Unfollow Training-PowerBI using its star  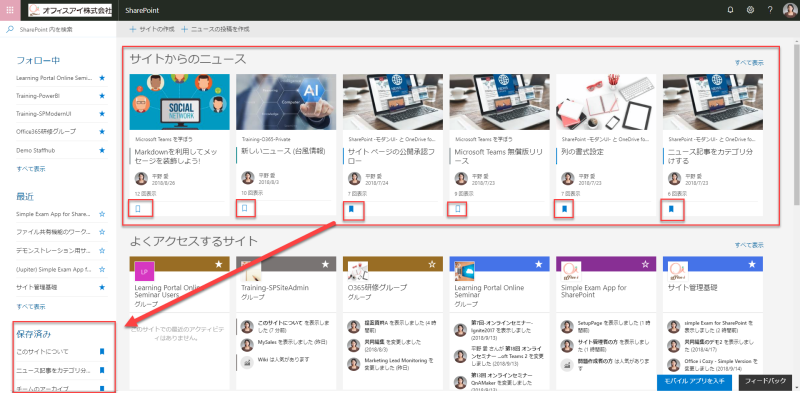point(102,96)
